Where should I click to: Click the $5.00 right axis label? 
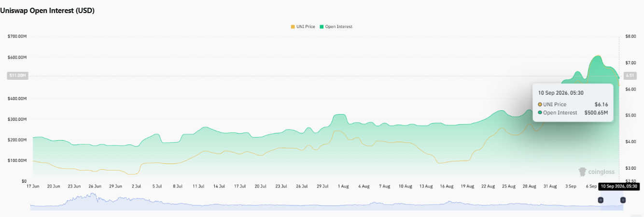tap(630, 116)
